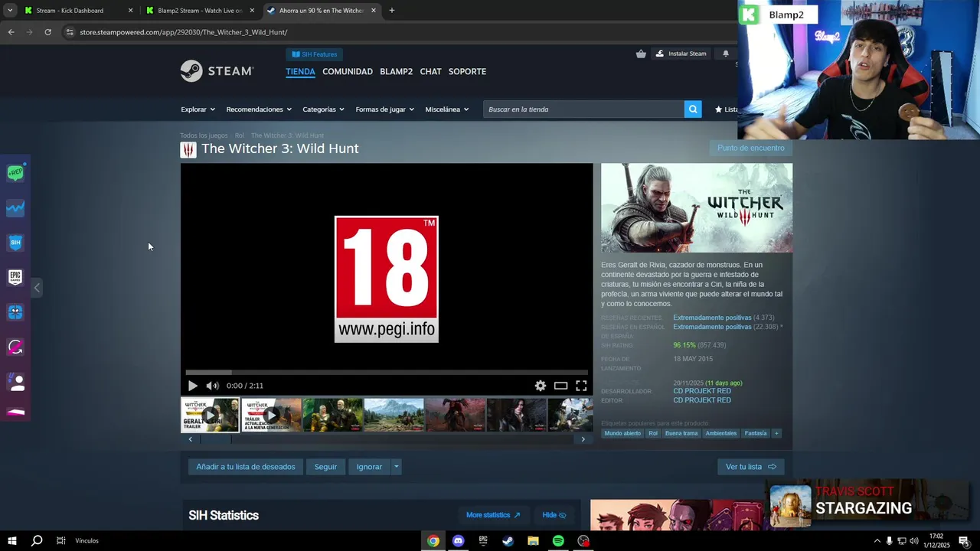Open the developer link CD PROJEKT RED
Screen dimensions: 980x551
coord(702,391)
